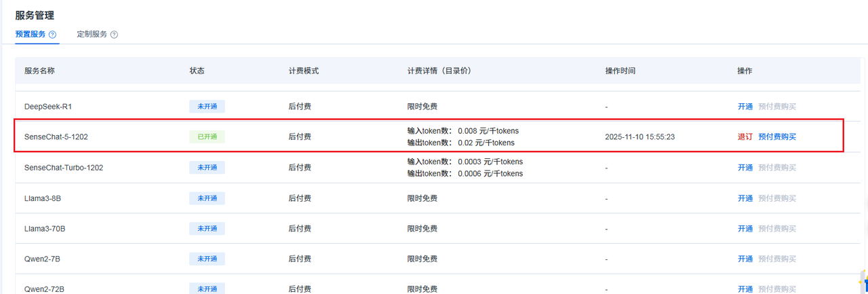Click 限时免费 for Qwen2-7B
The height and width of the screenshot is (294, 868).
click(x=422, y=259)
